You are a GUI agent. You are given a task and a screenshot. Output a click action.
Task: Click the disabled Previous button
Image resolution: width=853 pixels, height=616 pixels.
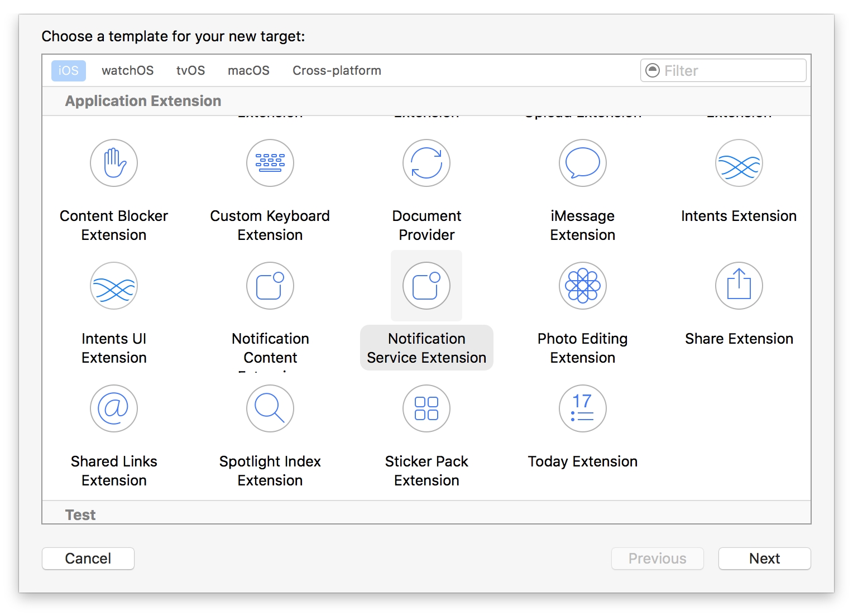[x=658, y=559]
